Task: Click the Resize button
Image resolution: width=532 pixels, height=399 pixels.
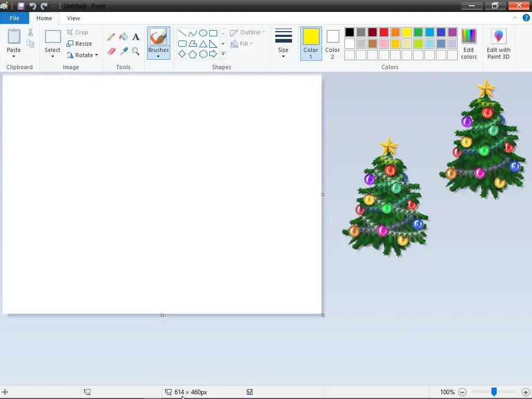Action: coord(79,44)
